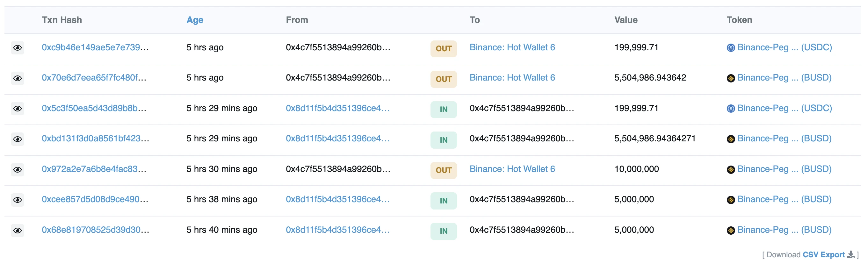868x263 pixels.
Task: Click the OUT badge on 10,000,000 row
Action: click(444, 170)
